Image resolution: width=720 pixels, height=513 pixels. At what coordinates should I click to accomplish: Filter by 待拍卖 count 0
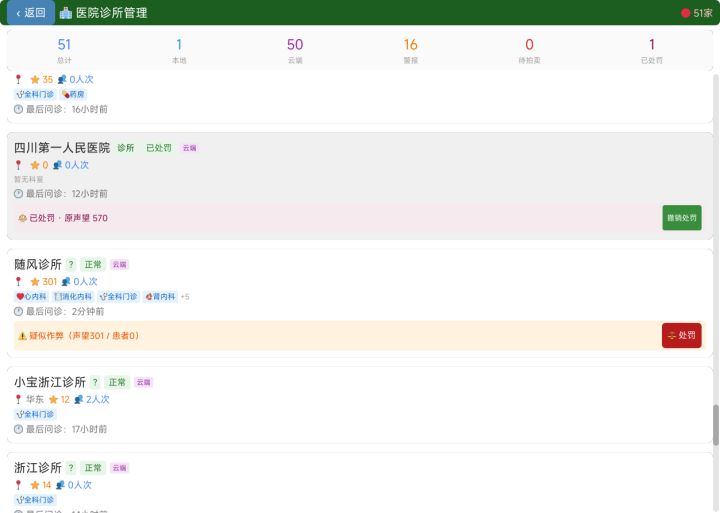pyautogui.click(x=529, y=50)
